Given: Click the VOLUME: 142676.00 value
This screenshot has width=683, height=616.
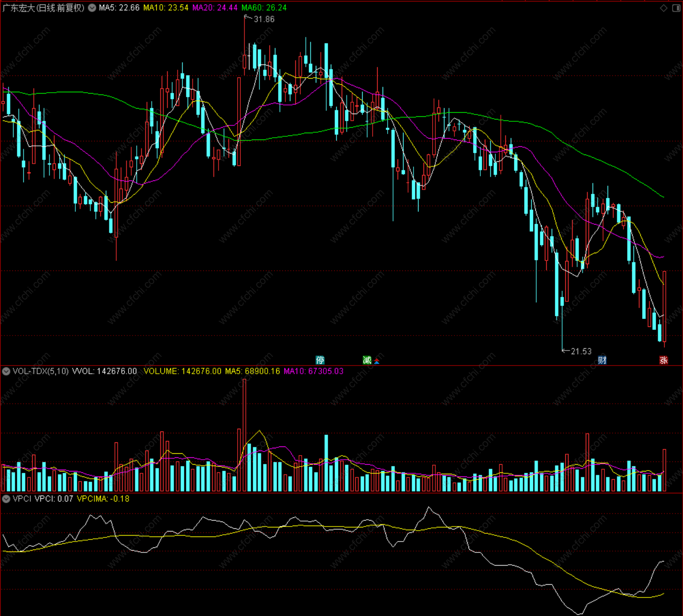Looking at the screenshot, I should point(183,371).
